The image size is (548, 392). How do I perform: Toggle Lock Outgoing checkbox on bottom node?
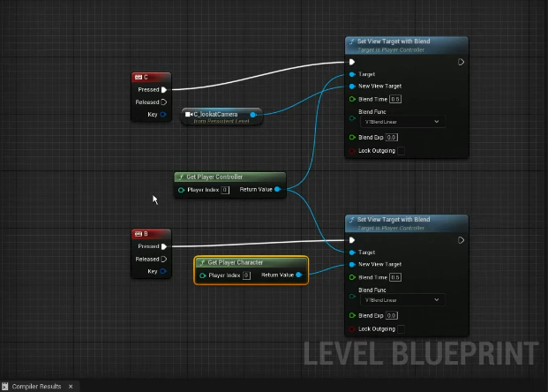pyautogui.click(x=402, y=328)
